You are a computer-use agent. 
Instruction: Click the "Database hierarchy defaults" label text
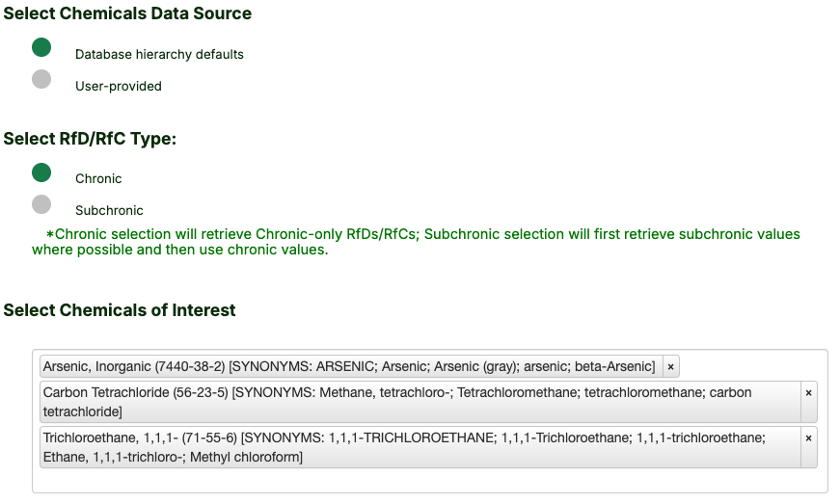(x=159, y=55)
